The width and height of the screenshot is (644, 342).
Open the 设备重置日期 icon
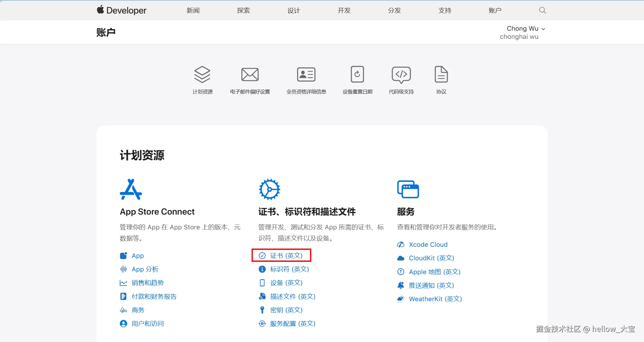(x=357, y=75)
